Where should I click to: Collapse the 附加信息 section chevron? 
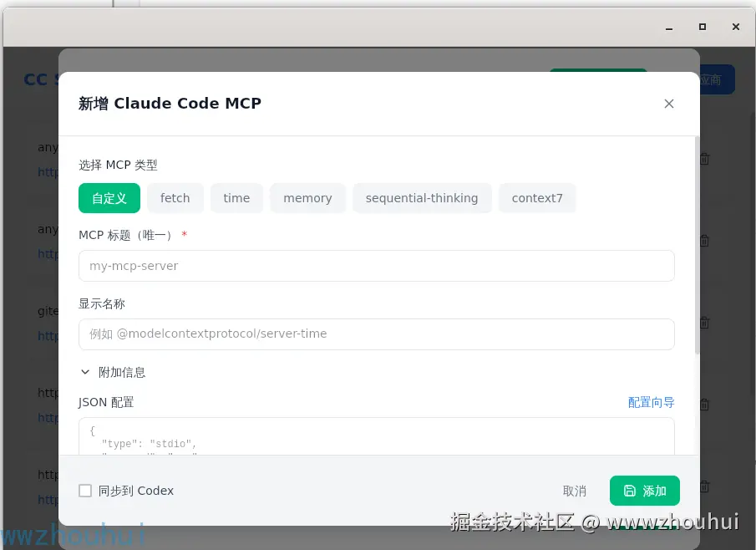[x=85, y=372]
